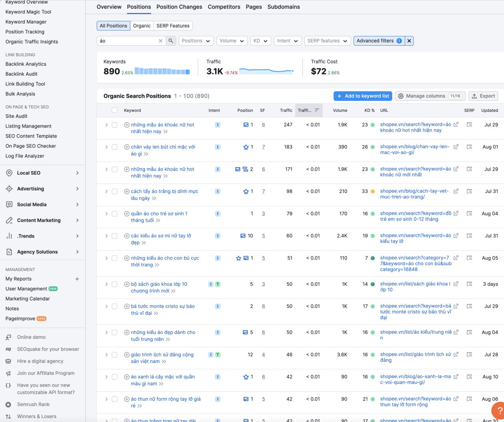
Task: Switch to the Subdomains tab
Action: 284,7
